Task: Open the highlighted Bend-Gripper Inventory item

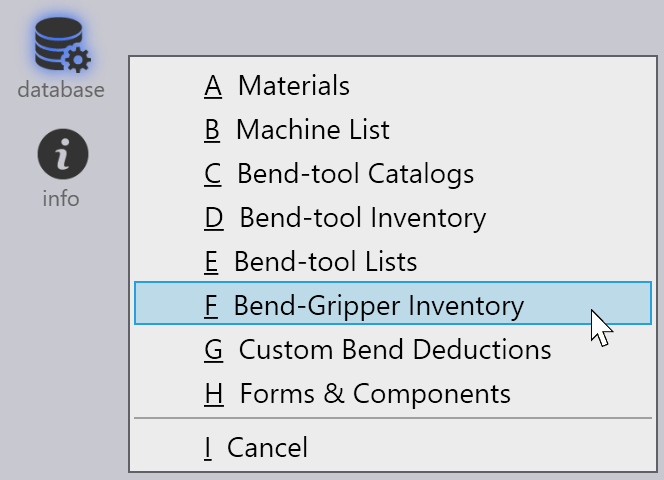Action: [x=378, y=306]
